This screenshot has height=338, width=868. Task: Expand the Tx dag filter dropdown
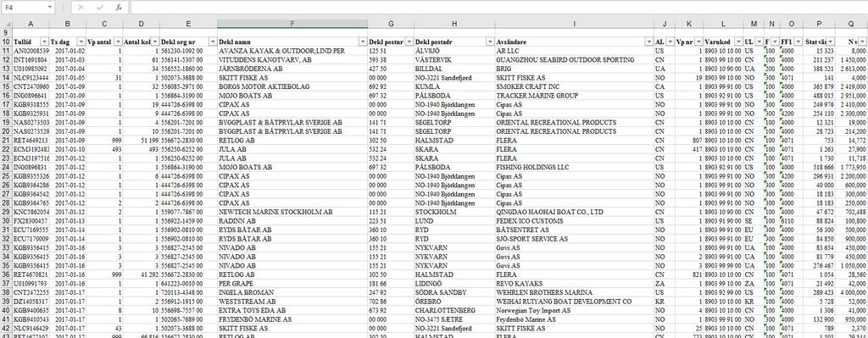(81, 42)
